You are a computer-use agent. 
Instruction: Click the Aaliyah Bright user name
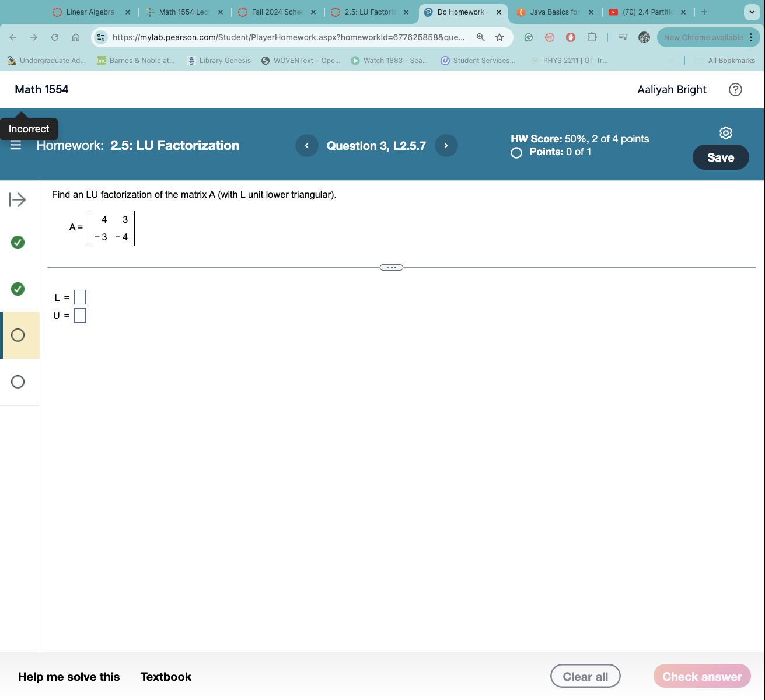tap(672, 89)
